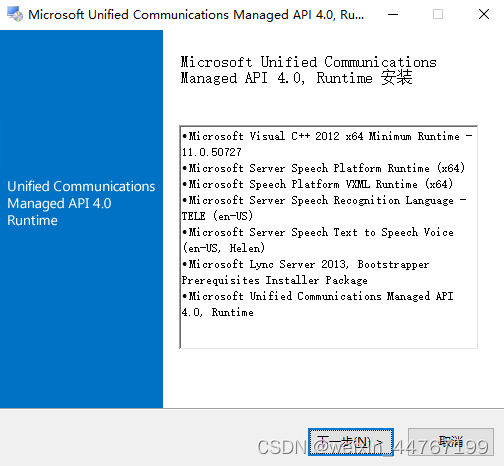Click the Unified Communications Managed API 4.0 Runtime banner text
Screen dimensions: 504x466
pos(81,203)
